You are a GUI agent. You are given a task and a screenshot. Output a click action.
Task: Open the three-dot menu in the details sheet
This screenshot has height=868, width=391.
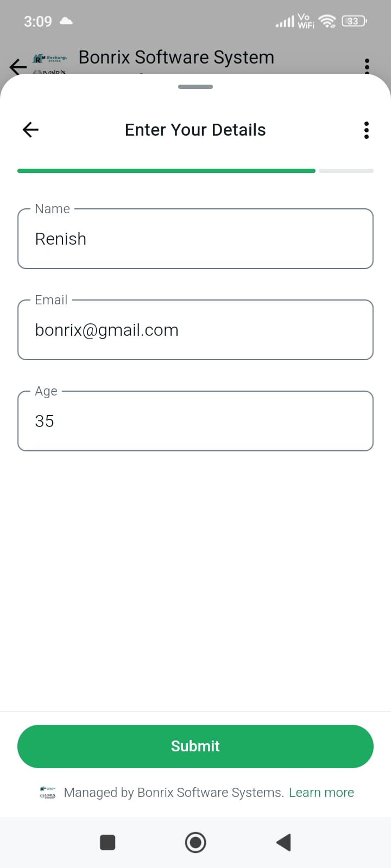pyautogui.click(x=367, y=130)
